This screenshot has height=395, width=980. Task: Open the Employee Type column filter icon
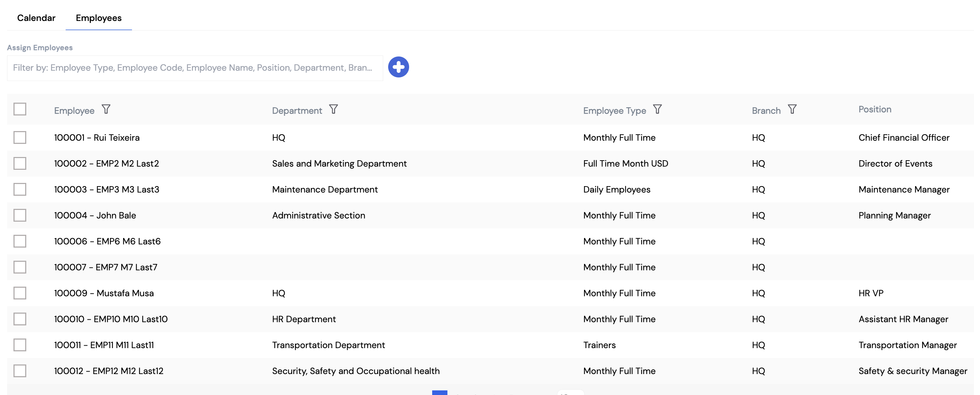657,110
